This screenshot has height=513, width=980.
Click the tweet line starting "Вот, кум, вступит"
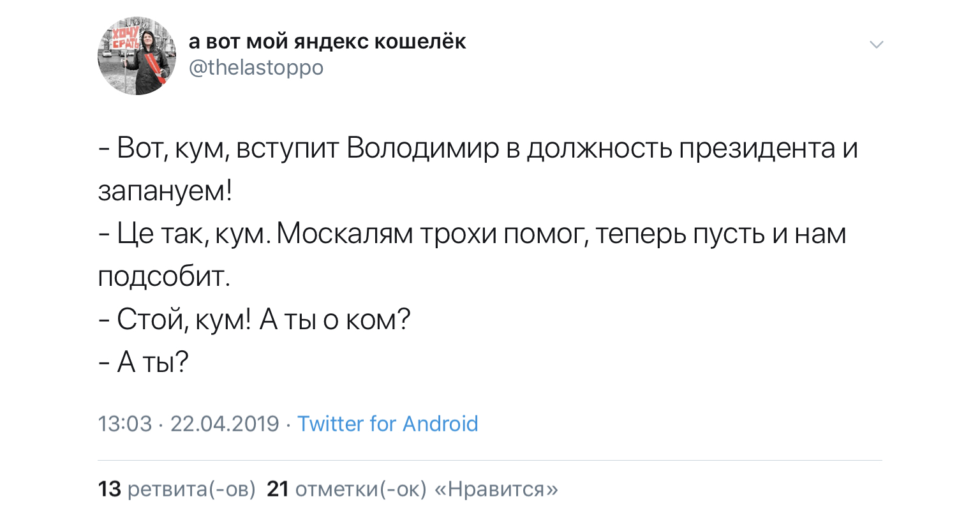(479, 148)
